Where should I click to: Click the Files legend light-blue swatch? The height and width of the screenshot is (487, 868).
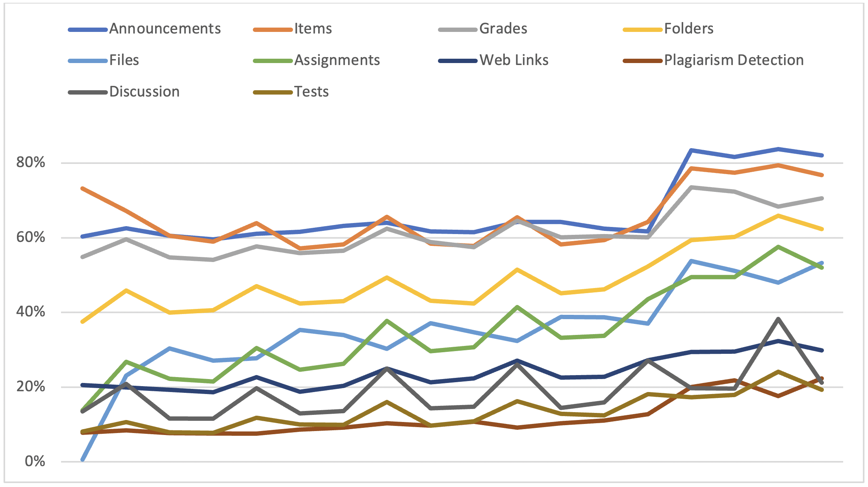[x=87, y=61]
